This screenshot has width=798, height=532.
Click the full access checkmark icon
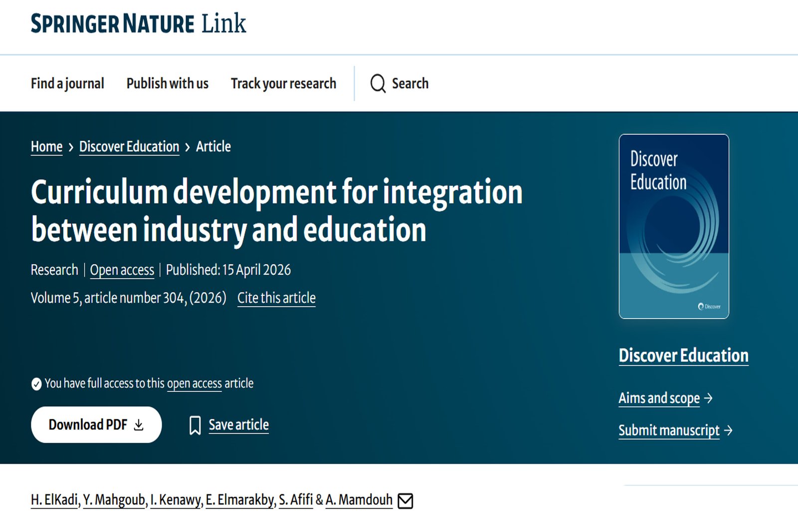click(x=36, y=384)
